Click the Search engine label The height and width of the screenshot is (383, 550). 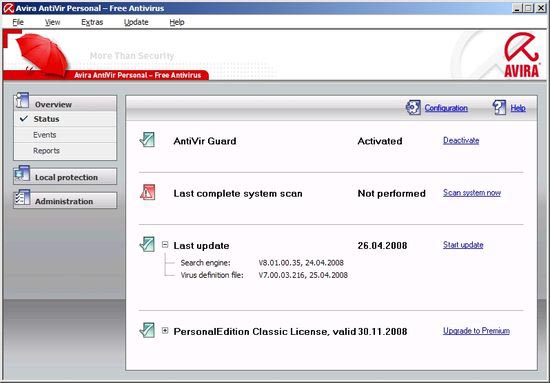point(206,263)
